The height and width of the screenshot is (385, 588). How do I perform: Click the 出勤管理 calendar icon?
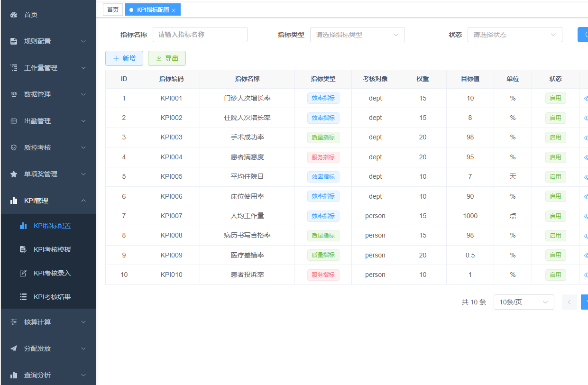click(14, 121)
